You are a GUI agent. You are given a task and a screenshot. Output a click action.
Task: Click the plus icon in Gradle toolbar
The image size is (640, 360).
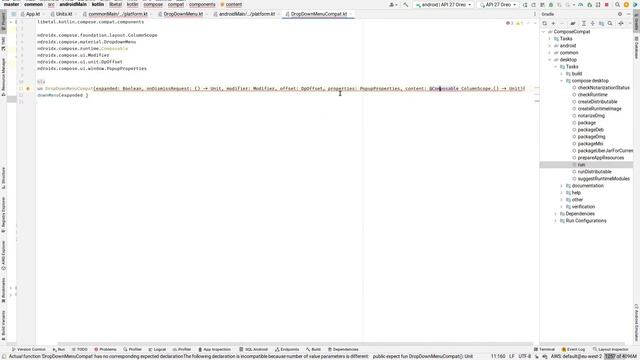pyautogui.click(x=553, y=23)
